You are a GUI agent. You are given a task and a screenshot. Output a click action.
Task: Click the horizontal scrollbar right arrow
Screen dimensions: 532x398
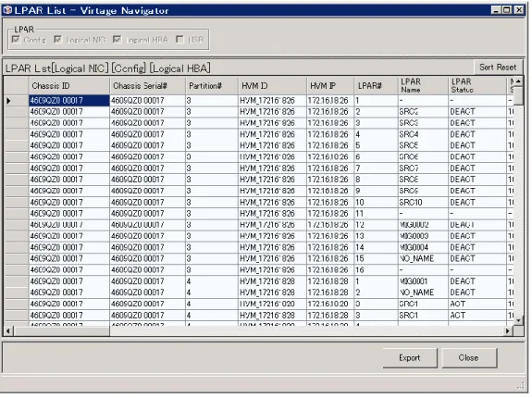508,330
